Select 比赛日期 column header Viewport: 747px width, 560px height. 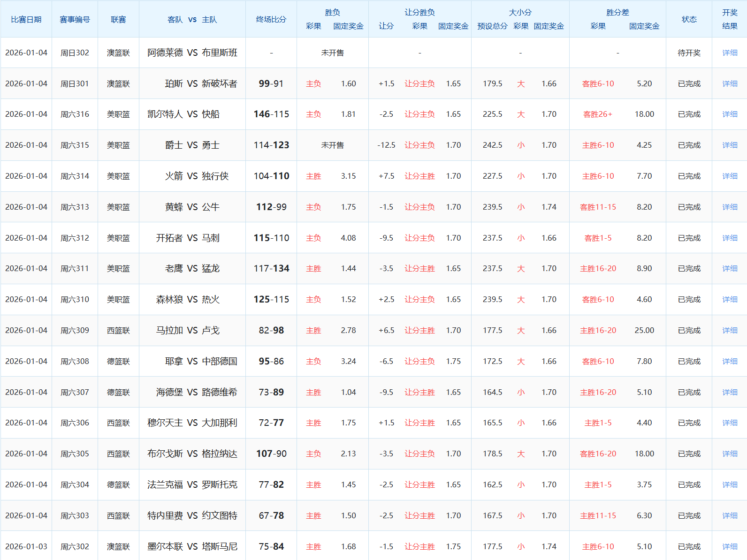pos(26,20)
